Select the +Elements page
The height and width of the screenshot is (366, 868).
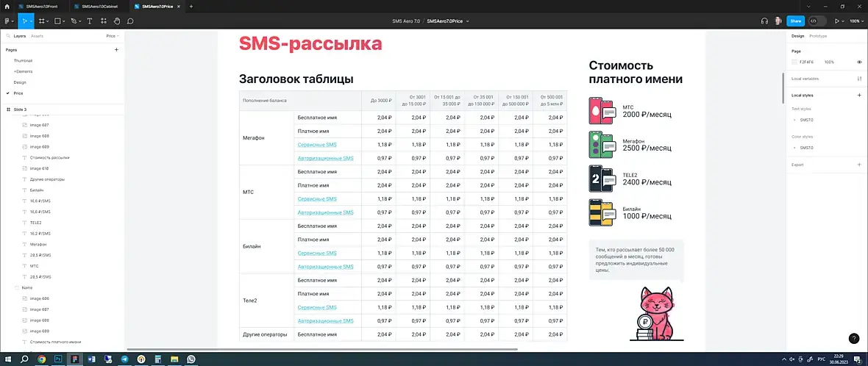coord(24,71)
